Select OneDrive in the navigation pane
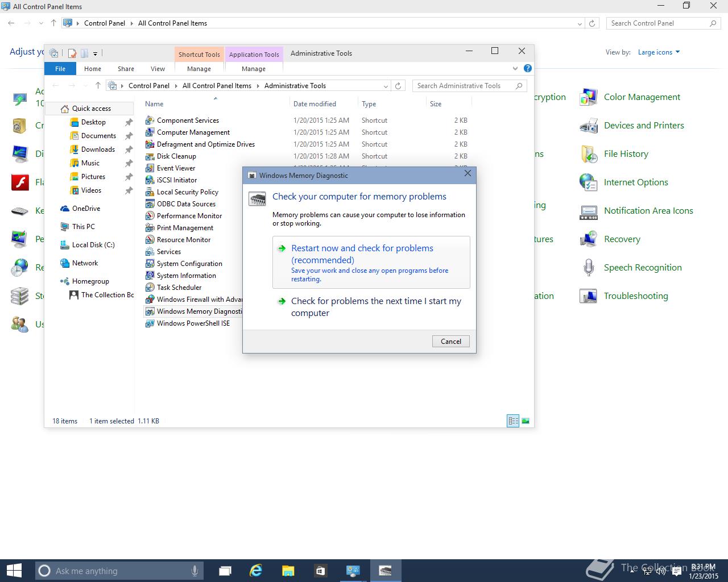The image size is (728, 582). point(86,209)
